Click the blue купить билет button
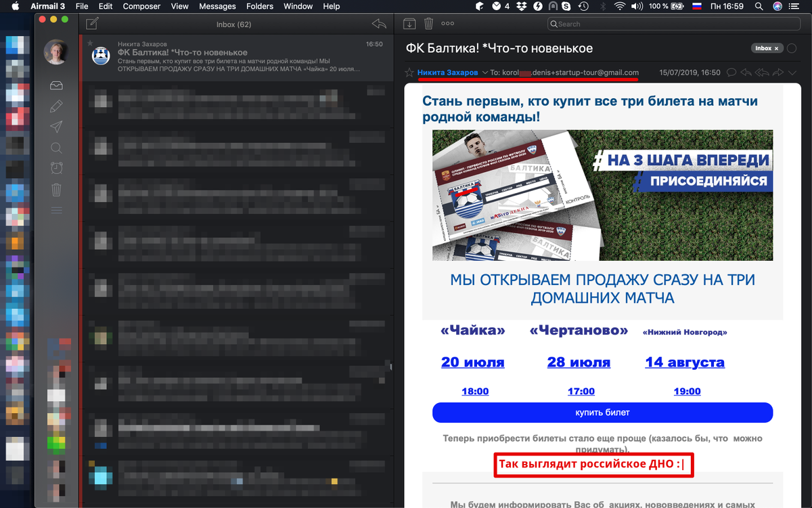The image size is (812, 508). 602,412
